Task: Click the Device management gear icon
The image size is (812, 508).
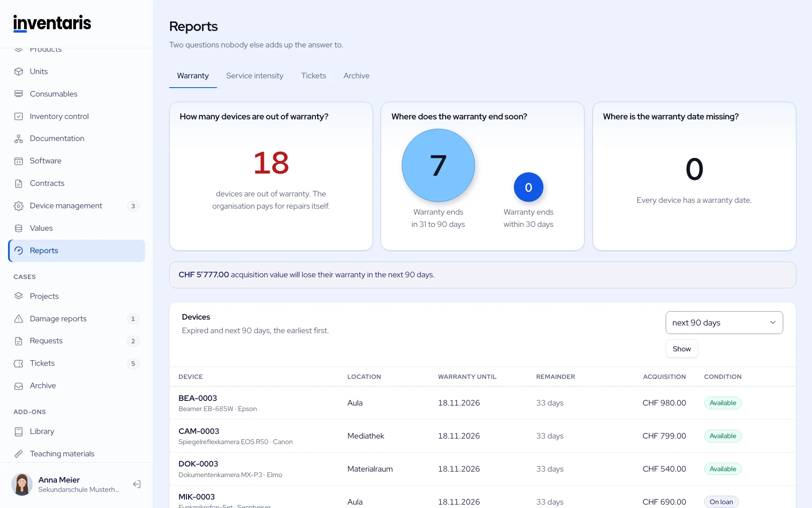Action: coord(19,206)
